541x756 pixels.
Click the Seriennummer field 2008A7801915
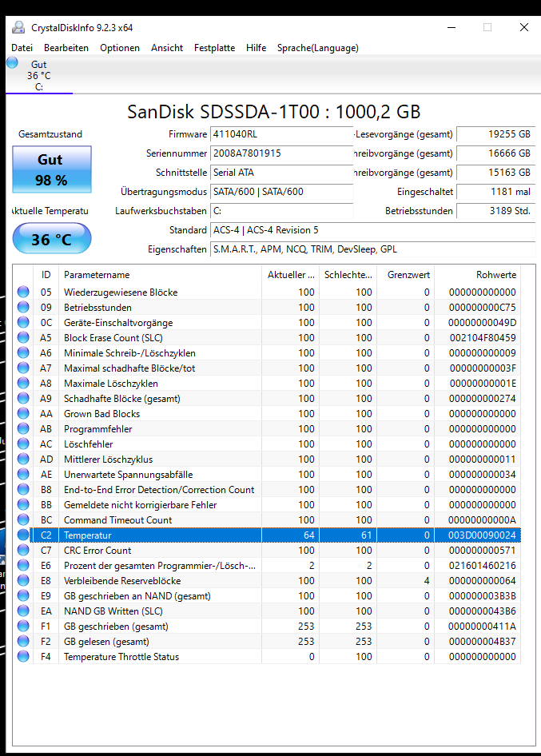tap(281, 153)
